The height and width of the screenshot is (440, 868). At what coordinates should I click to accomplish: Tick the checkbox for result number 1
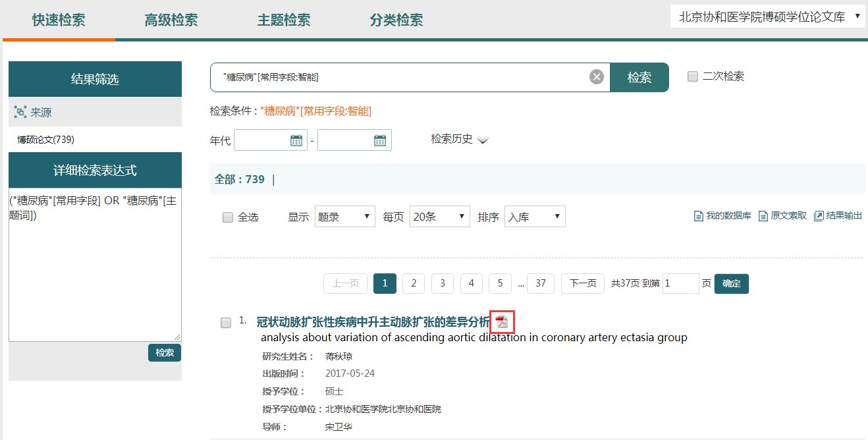226,323
